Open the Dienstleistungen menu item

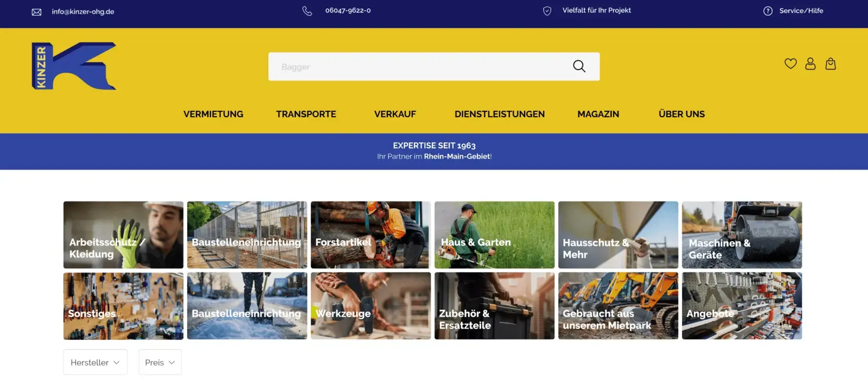(500, 114)
